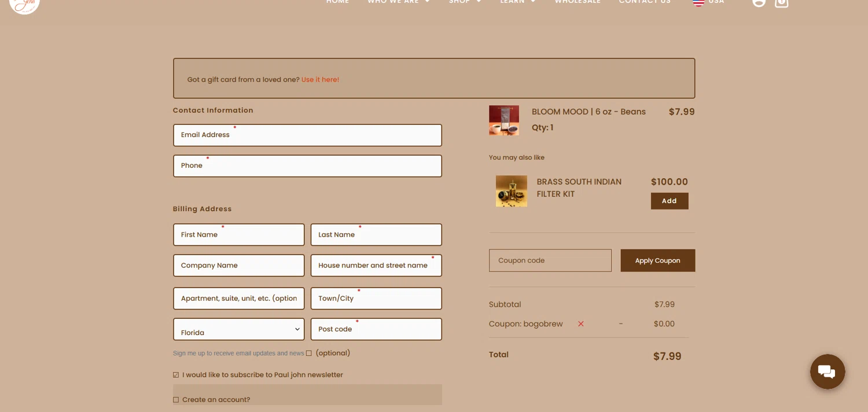The width and height of the screenshot is (868, 412).
Task: Select the USA region label
Action: [716, 2]
